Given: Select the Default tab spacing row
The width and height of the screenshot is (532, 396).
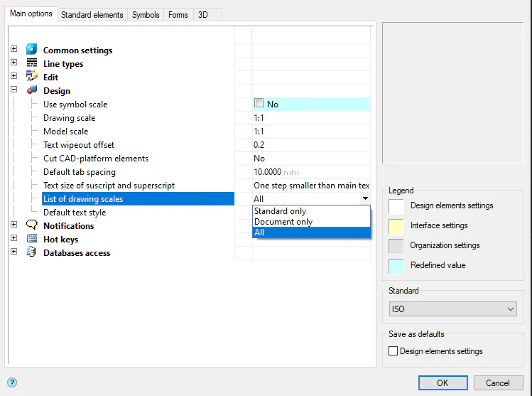Looking at the screenshot, I should (x=80, y=172).
